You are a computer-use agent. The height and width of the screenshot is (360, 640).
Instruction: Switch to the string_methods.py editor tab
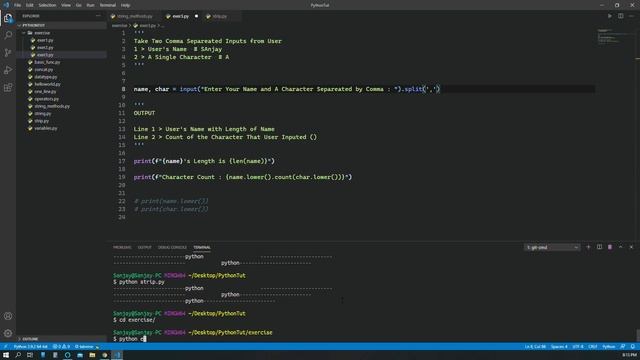point(134,16)
